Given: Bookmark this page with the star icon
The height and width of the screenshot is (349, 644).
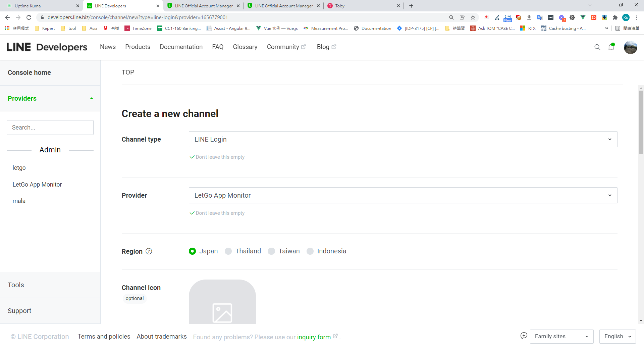Looking at the screenshot, I should tap(473, 17).
